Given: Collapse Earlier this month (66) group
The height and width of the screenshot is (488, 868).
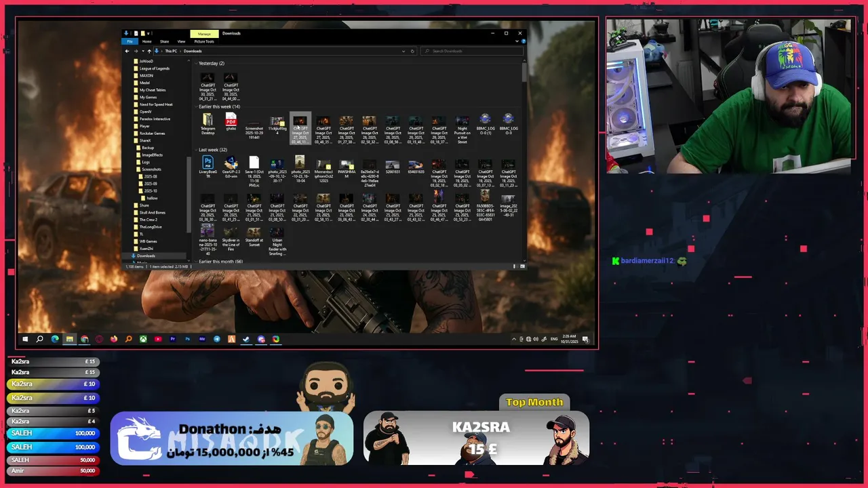Looking at the screenshot, I should (196, 261).
